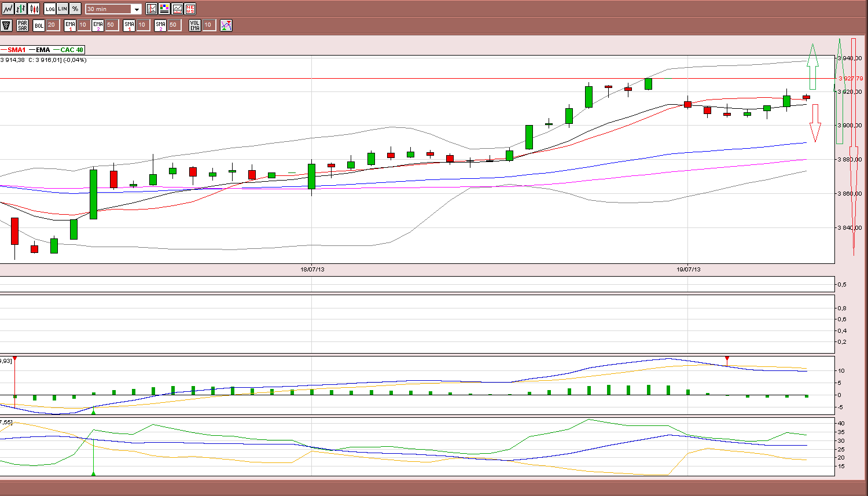Toggle the BOL Bollinger bands indicator
This screenshot has height=496, width=868.
click(39, 25)
